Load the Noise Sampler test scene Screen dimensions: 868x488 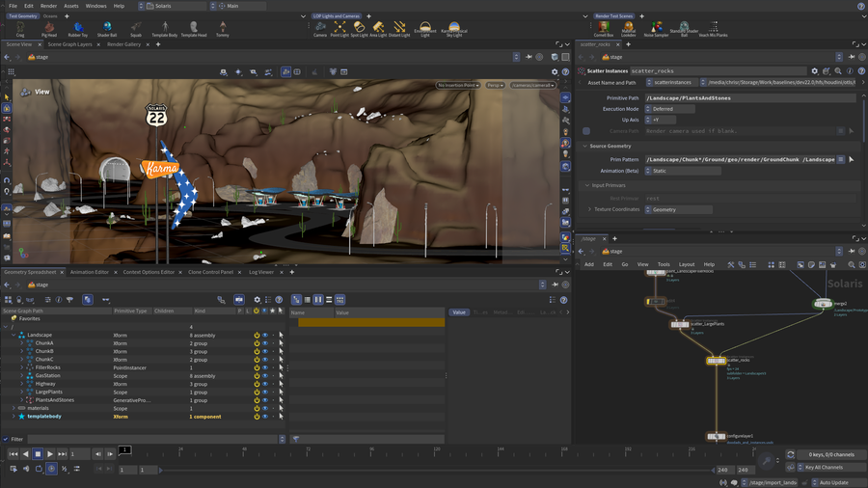pos(657,29)
